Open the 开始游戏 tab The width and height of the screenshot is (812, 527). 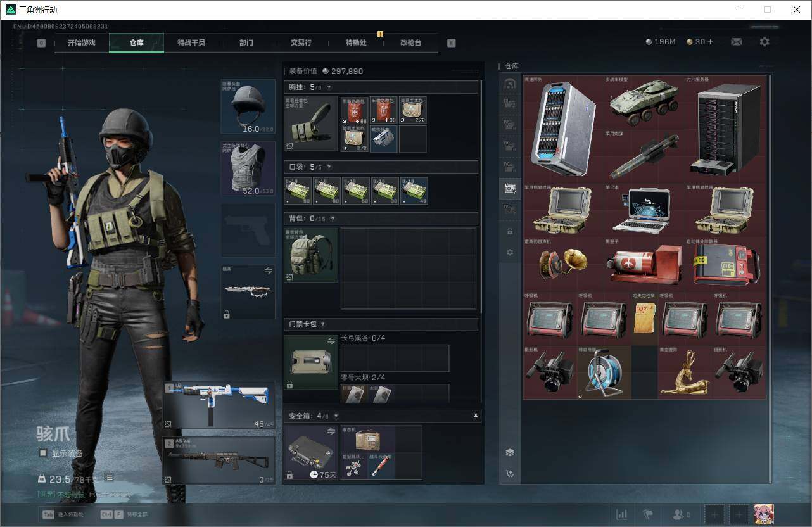click(82, 42)
